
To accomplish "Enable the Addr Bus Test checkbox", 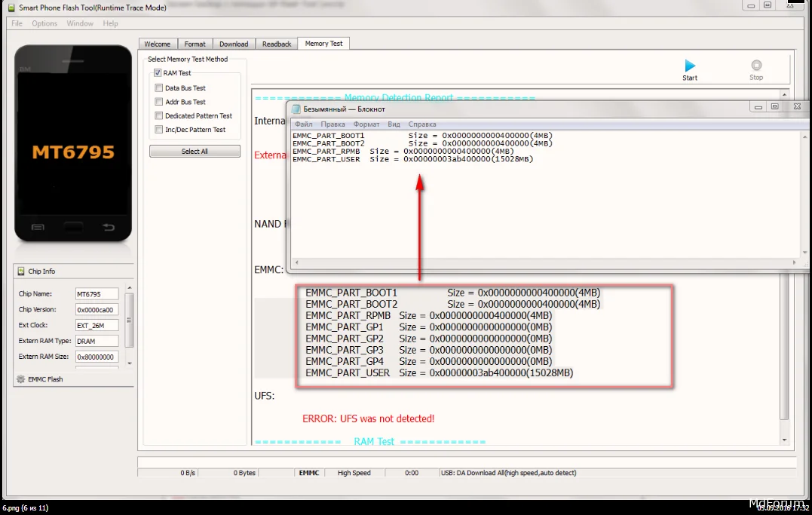I will 158,102.
